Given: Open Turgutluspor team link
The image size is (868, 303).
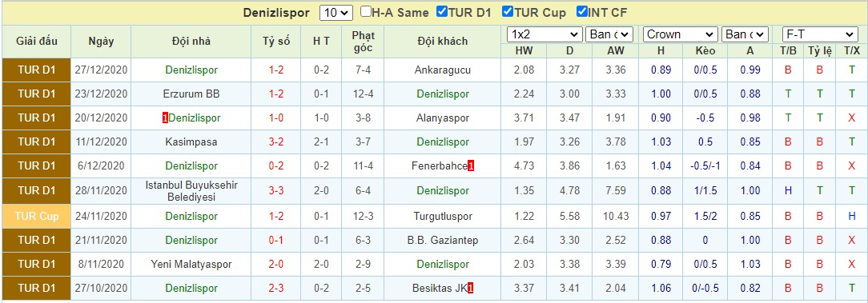Looking at the screenshot, I should coord(442,216).
